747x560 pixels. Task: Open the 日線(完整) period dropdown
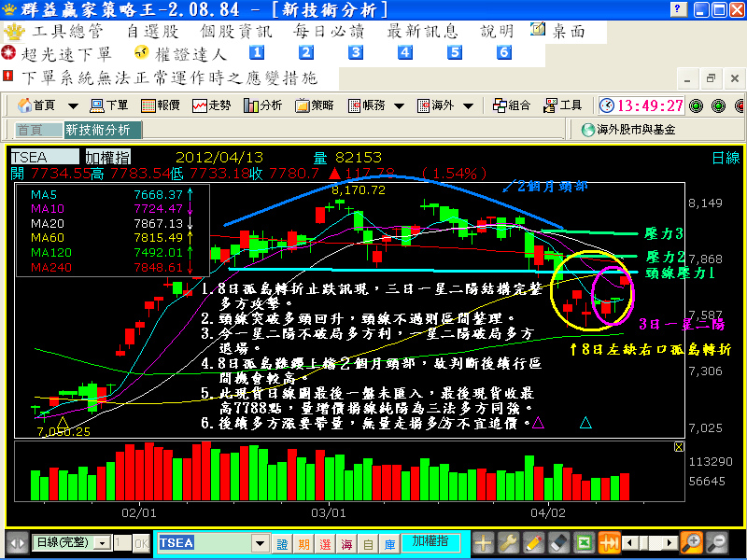pyautogui.click(x=103, y=542)
